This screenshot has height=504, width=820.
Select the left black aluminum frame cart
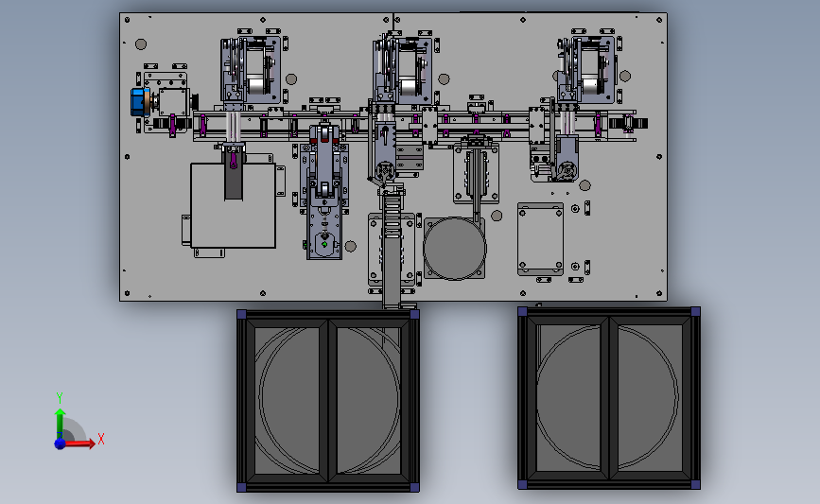328,401
